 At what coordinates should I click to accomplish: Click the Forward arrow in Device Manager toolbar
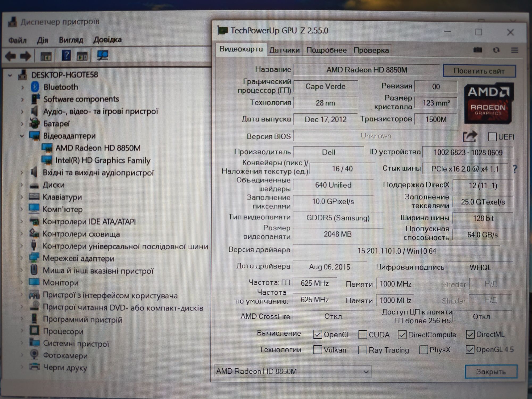click(26, 56)
